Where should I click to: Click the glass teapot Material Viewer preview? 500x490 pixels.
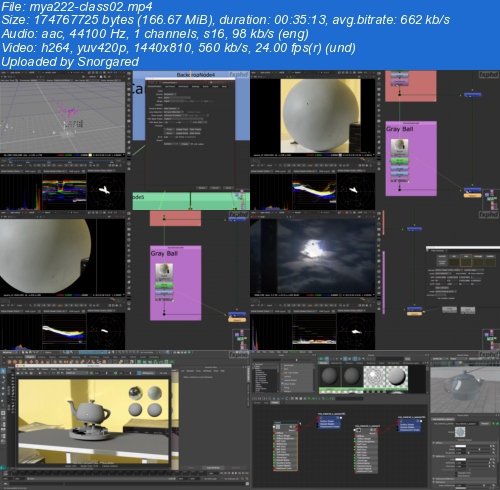464,389
